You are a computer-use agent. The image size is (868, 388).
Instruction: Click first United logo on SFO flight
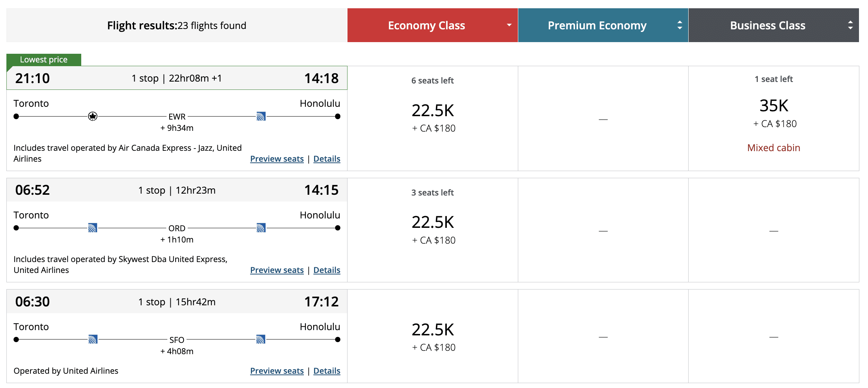coord(93,339)
